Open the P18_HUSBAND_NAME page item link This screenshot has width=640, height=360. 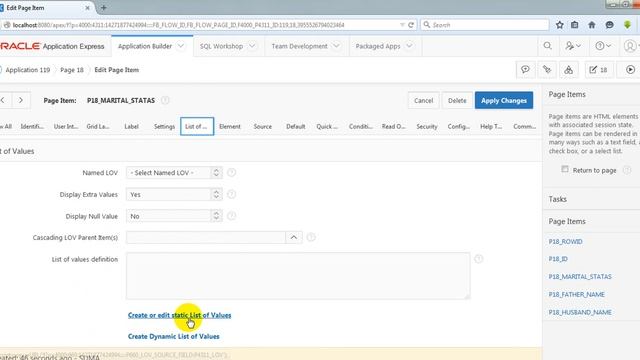click(580, 312)
